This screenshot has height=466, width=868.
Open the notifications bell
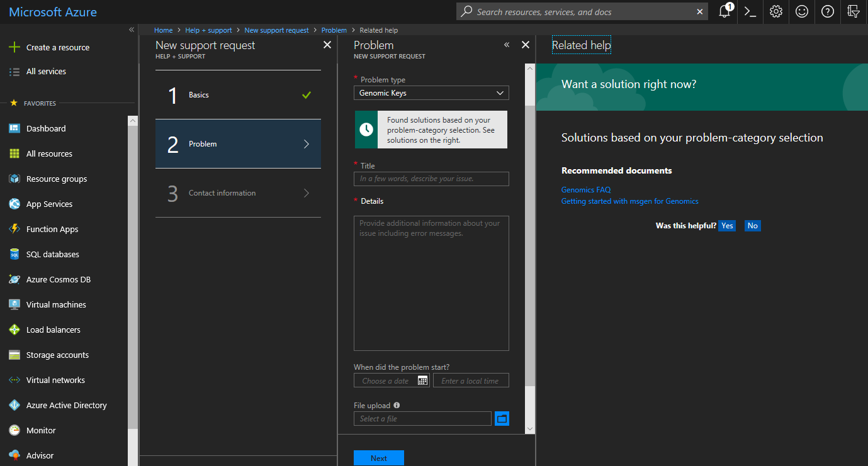(x=724, y=12)
